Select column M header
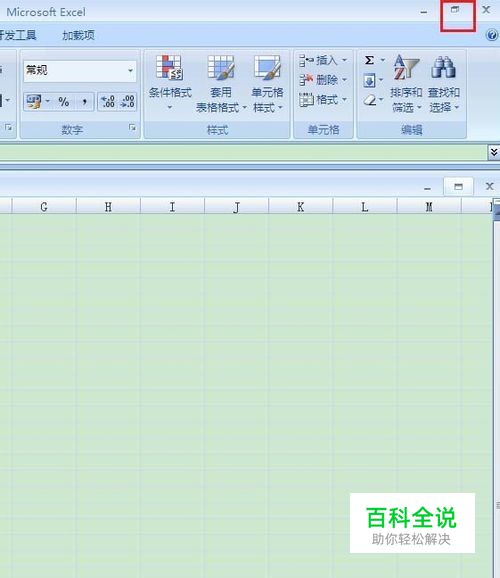500x578 pixels. [429, 207]
